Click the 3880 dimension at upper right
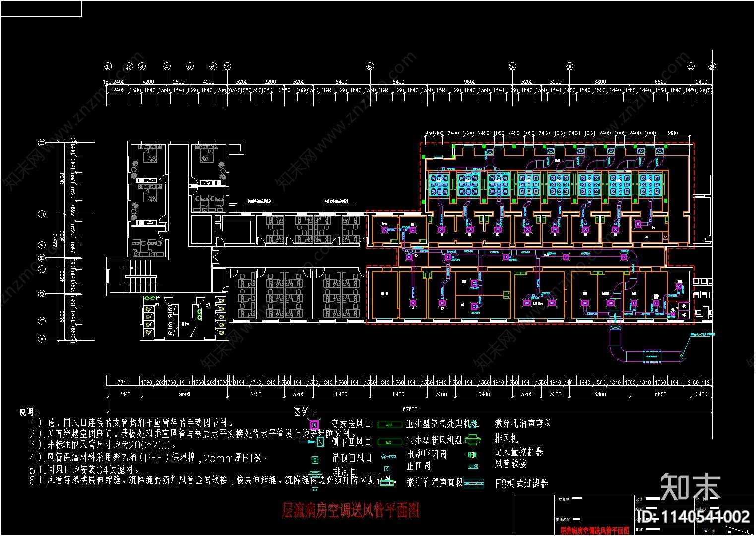 [x=672, y=133]
